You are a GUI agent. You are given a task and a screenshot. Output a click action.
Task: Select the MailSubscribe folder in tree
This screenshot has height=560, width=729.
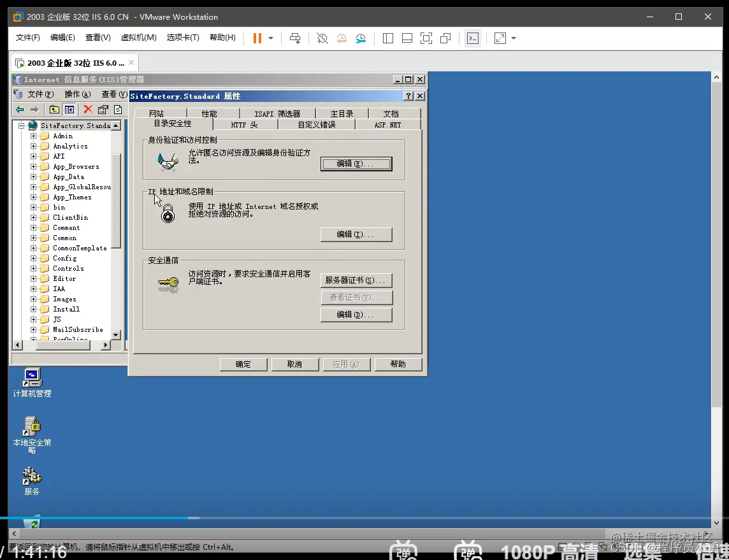coord(78,329)
